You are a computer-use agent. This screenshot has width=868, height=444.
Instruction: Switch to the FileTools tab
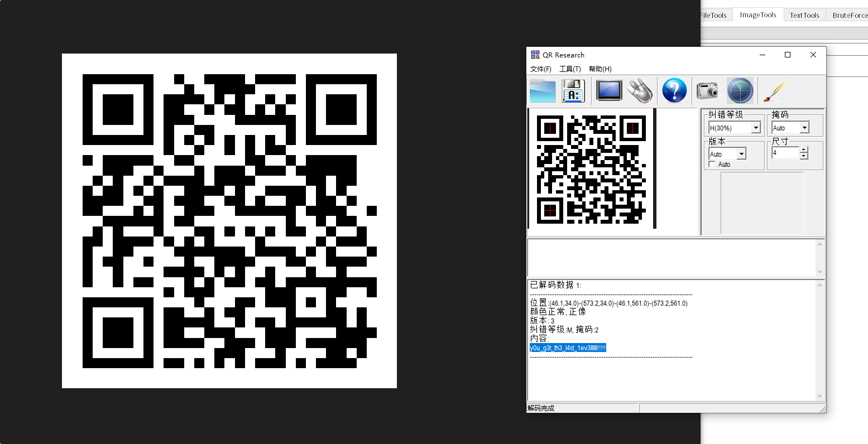[714, 16]
